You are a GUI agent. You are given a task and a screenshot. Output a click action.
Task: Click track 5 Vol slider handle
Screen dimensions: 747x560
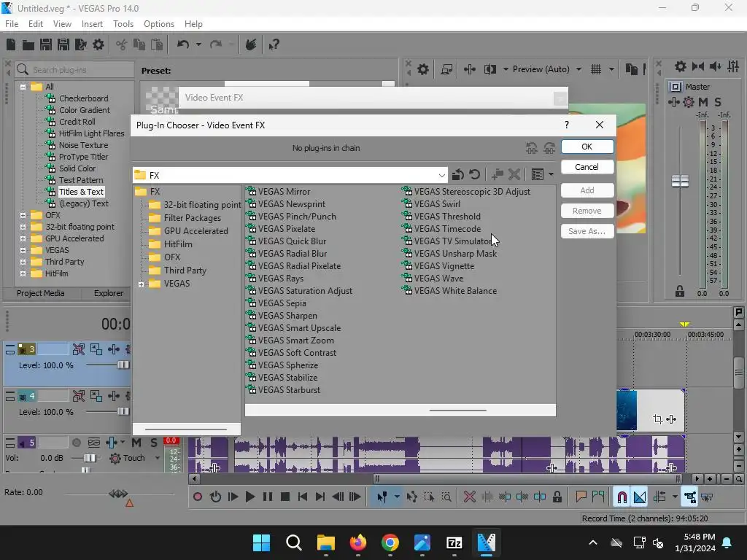pos(89,458)
